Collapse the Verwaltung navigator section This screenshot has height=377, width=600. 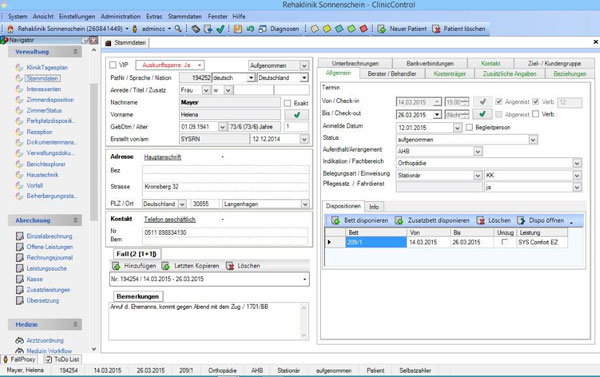75,51
